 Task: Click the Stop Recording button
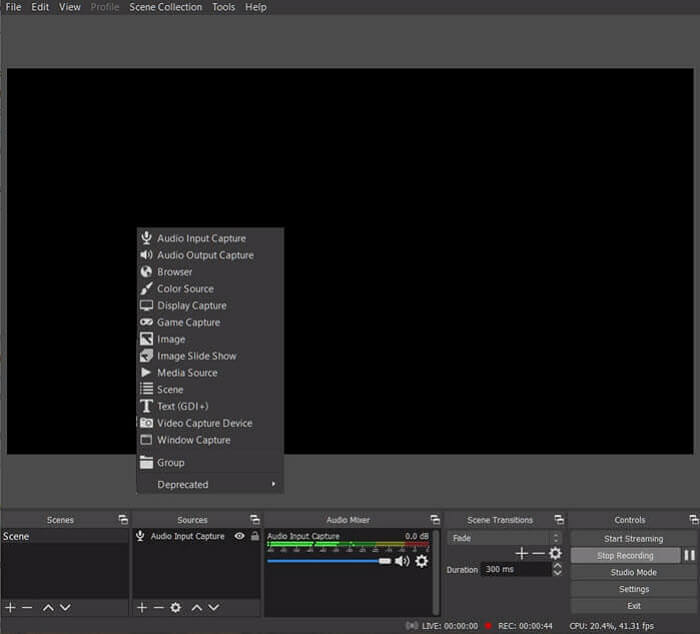pos(625,556)
